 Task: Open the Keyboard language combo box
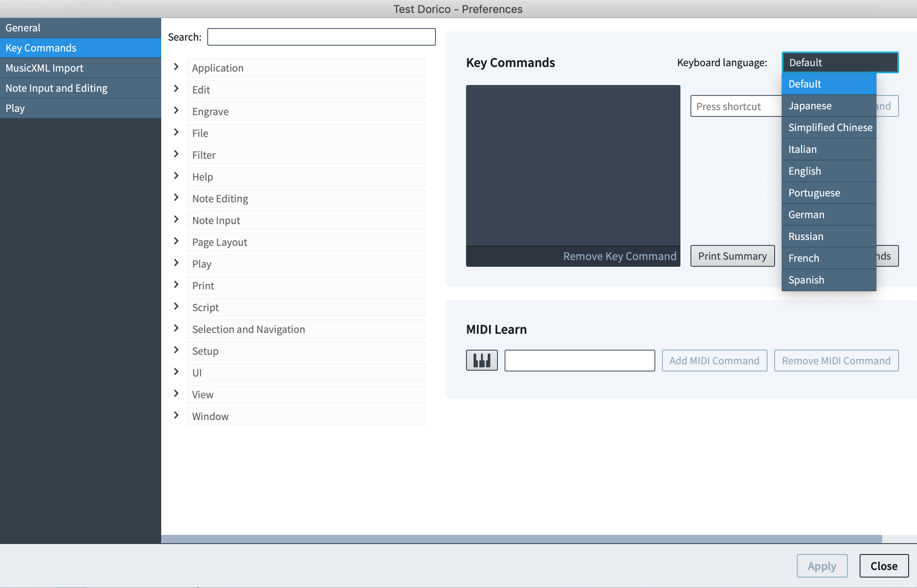pos(840,63)
